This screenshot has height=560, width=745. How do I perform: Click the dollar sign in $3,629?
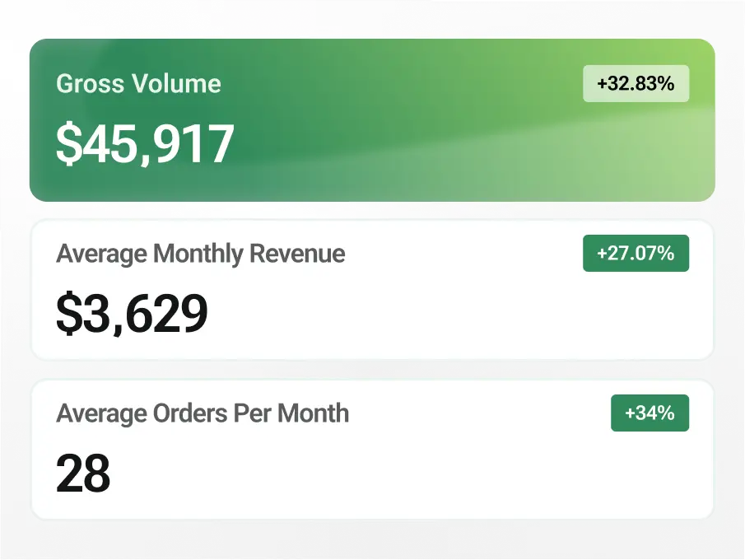coord(68,314)
